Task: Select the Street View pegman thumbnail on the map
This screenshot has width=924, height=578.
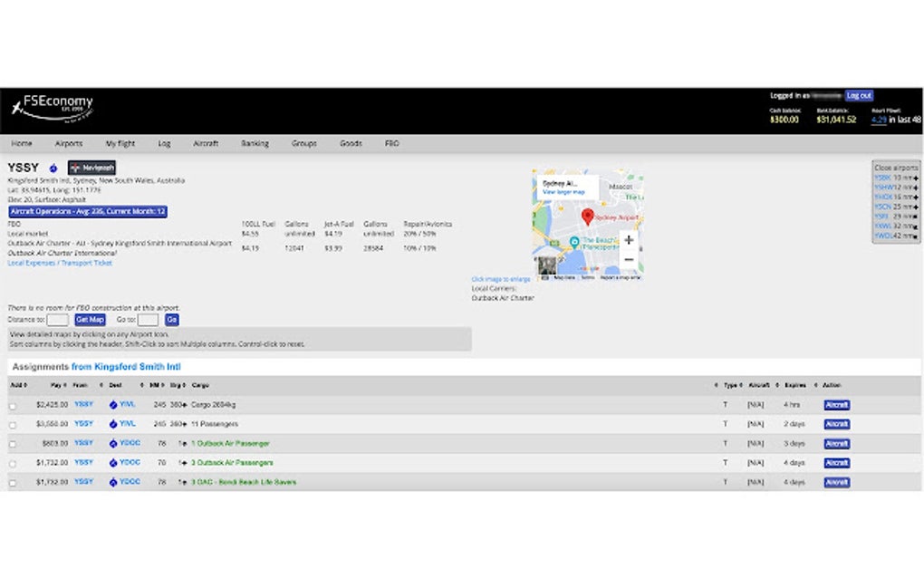Action: pos(547,265)
